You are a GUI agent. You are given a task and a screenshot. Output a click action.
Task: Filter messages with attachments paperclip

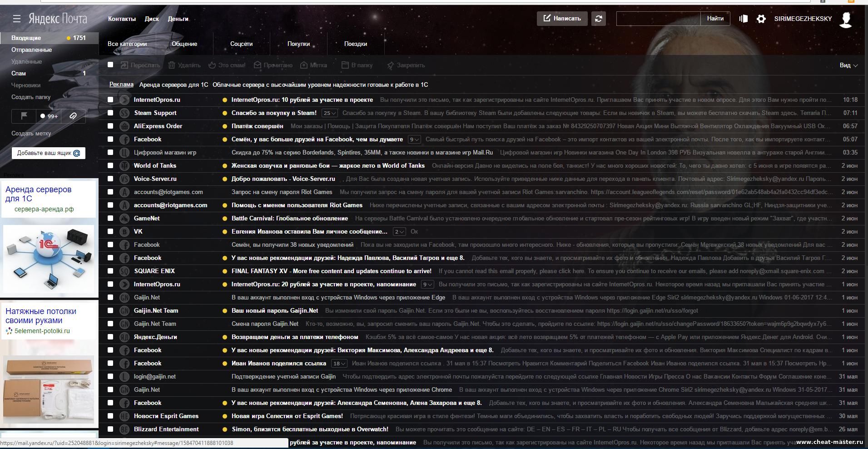tap(73, 116)
